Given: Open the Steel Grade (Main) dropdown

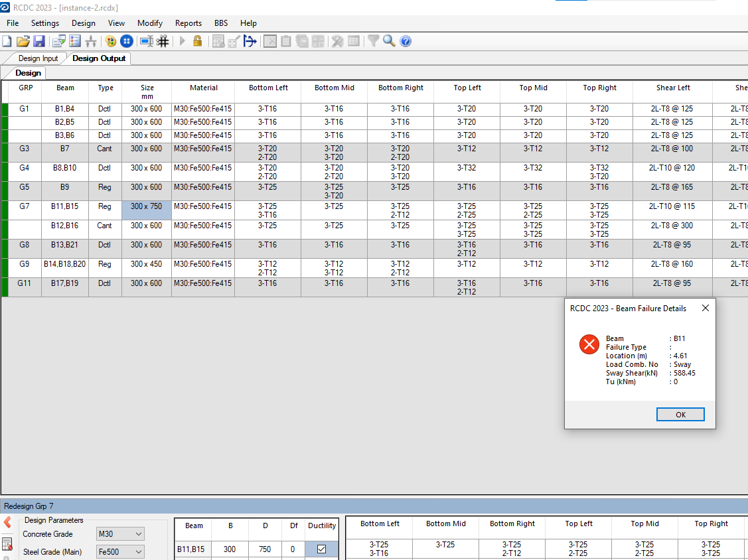Looking at the screenshot, I should [x=120, y=551].
